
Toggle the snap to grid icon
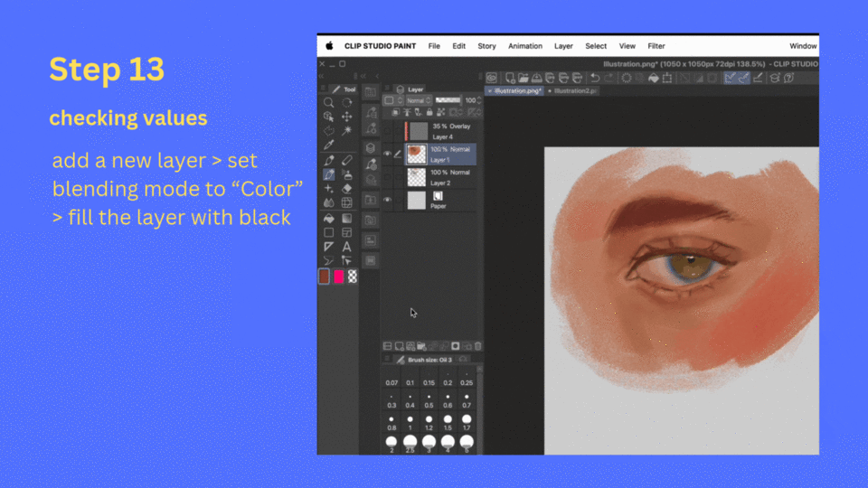pos(758,78)
